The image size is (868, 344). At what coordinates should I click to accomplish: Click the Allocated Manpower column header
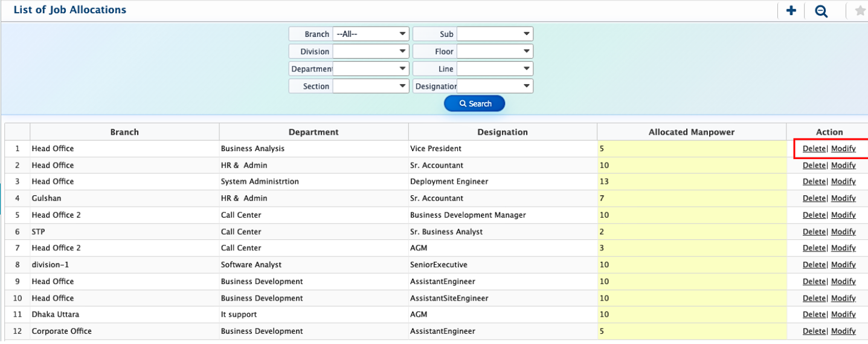691,132
